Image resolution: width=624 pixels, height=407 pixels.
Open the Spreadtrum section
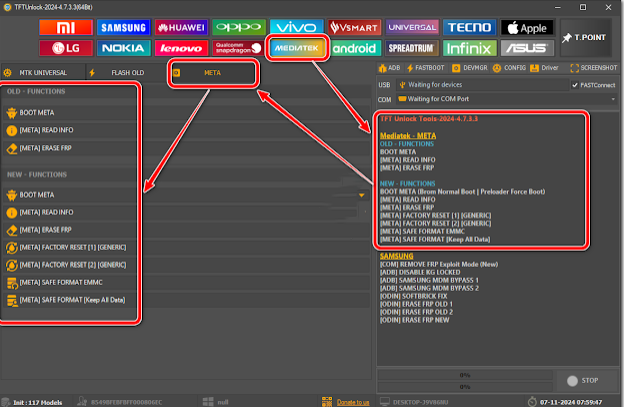pos(412,48)
